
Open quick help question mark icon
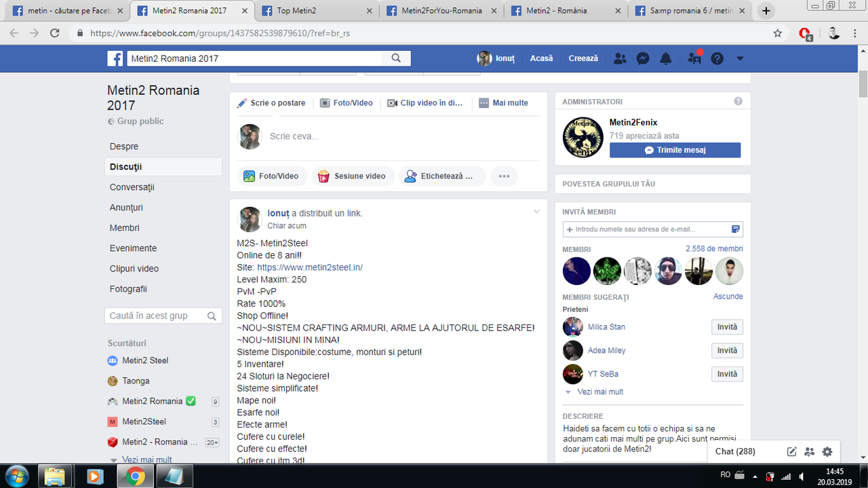[717, 58]
